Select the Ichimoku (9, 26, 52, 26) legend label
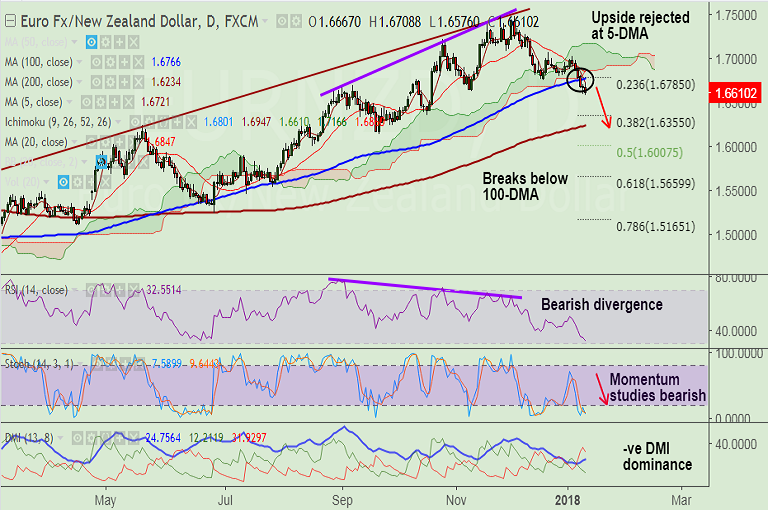The width and height of the screenshot is (768, 511). pyautogui.click(x=58, y=122)
